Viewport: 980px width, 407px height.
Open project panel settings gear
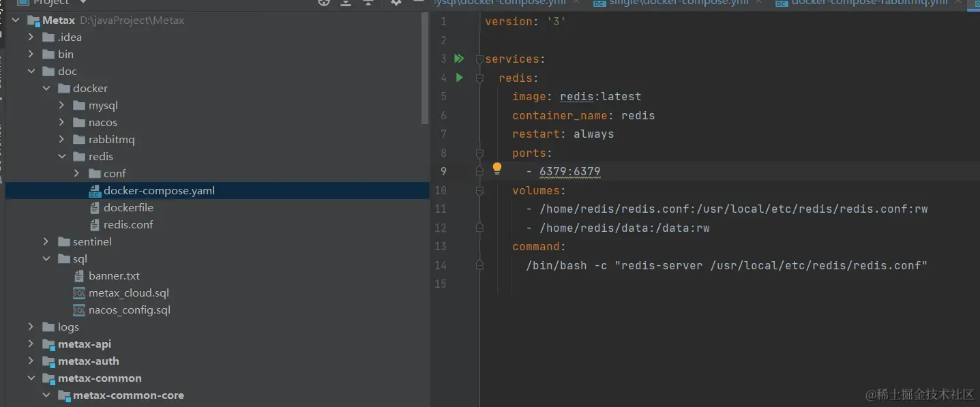(396, 3)
